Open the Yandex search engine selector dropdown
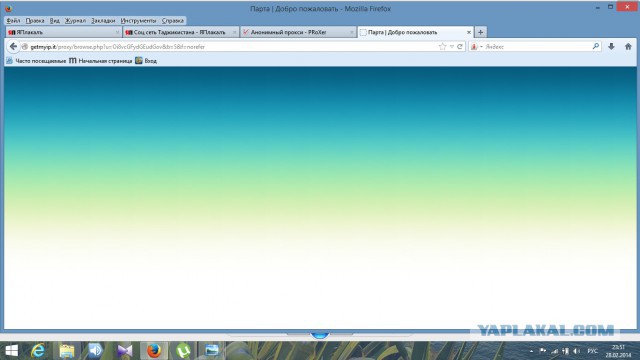 coord(476,47)
